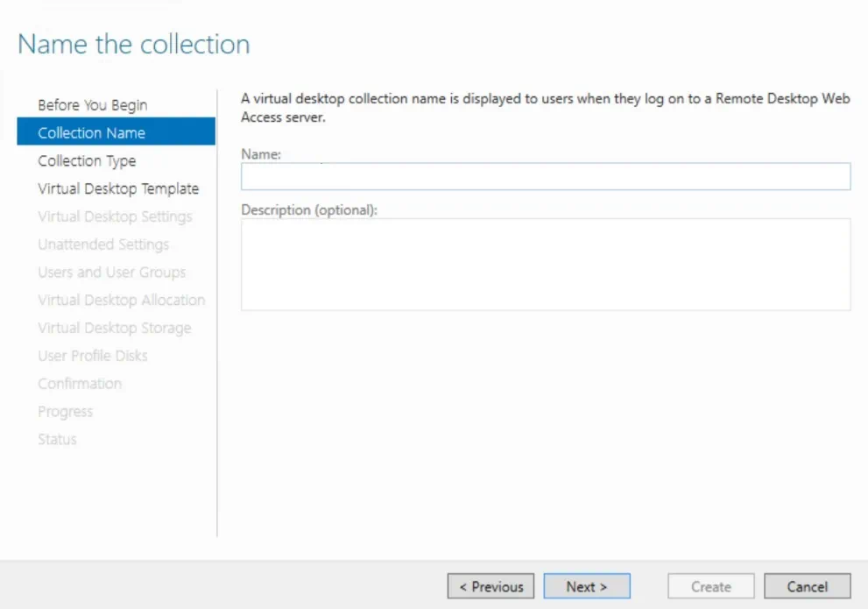This screenshot has width=868, height=609.
Task: Jump to the Virtual Desktop Template step
Action: [118, 189]
